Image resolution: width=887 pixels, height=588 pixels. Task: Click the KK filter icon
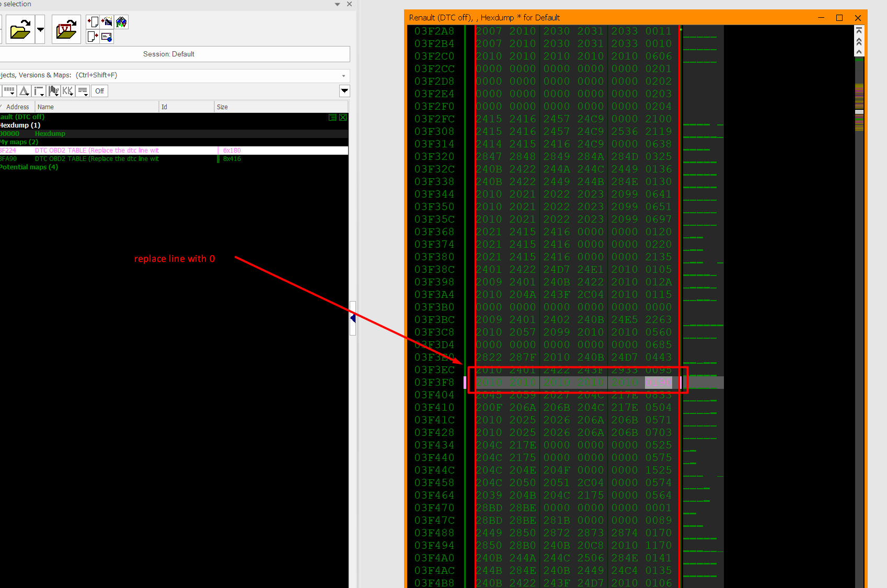pos(68,91)
